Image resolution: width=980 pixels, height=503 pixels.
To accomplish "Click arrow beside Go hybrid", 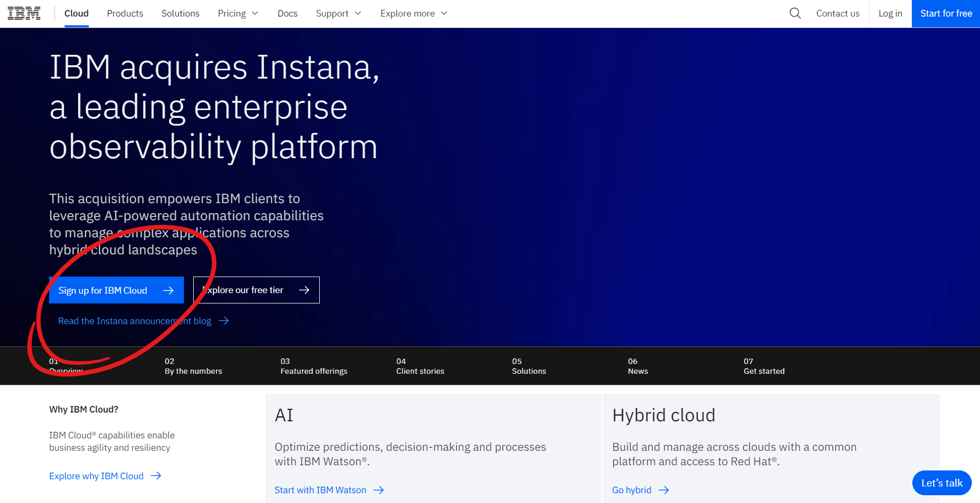I will coord(664,490).
